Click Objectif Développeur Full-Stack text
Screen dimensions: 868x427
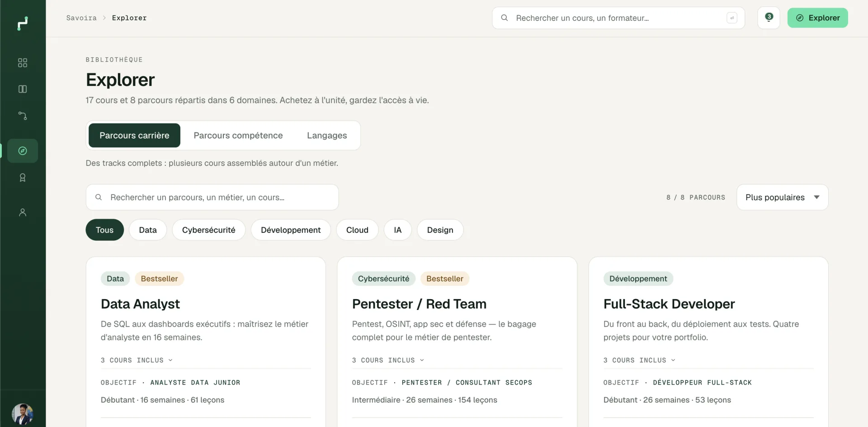coord(678,383)
